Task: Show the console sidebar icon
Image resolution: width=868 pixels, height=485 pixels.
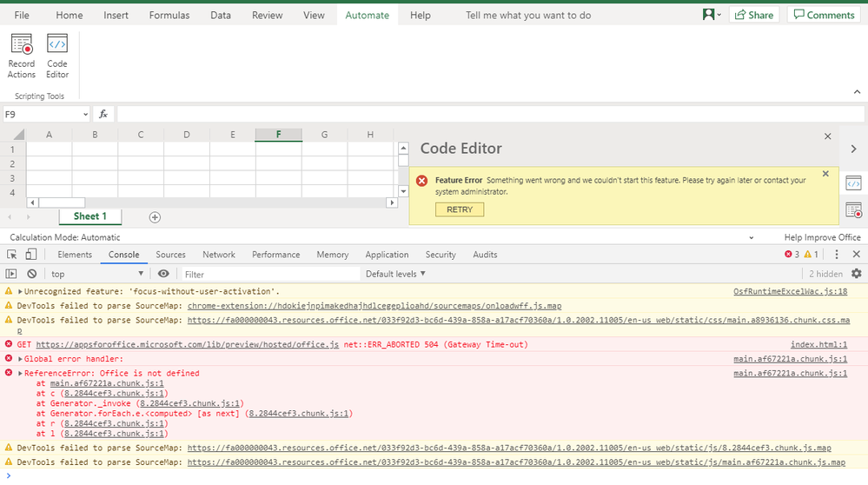Action: coord(11,274)
